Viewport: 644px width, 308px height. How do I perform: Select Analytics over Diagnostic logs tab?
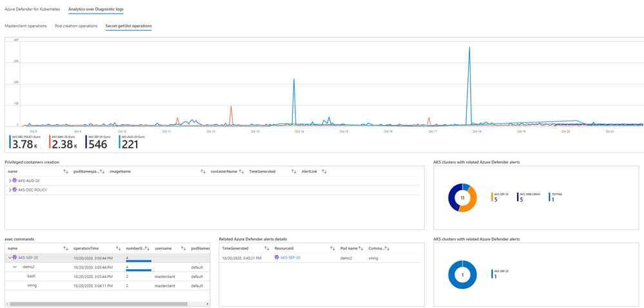(x=95, y=8)
